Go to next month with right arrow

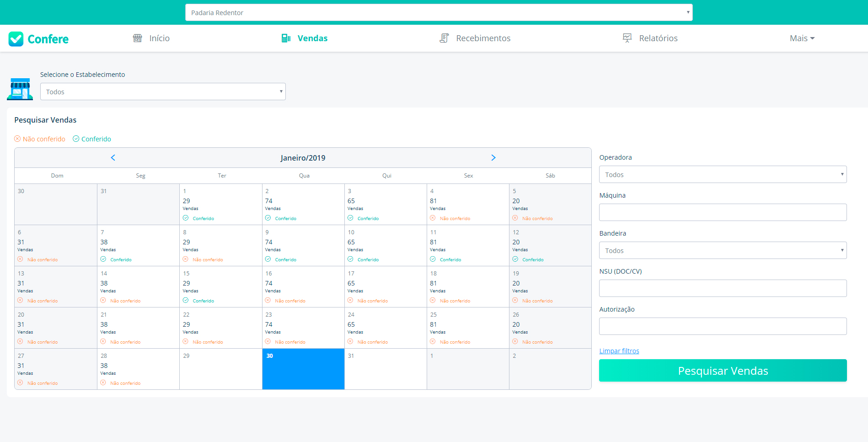pyautogui.click(x=493, y=158)
